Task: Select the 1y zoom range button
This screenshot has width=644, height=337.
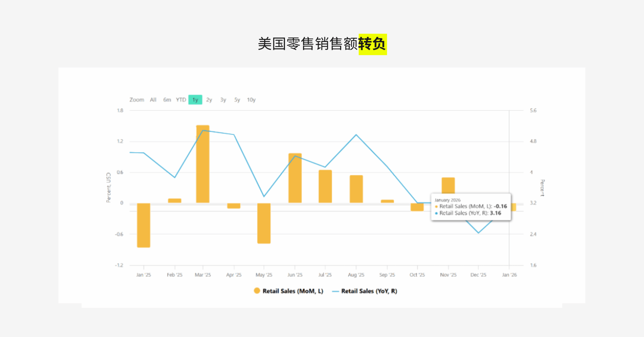Action: pos(195,100)
